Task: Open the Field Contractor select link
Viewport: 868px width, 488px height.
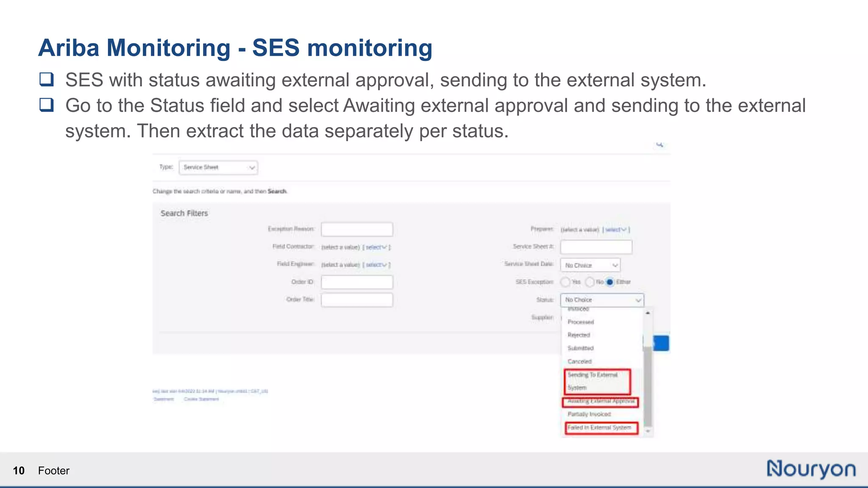Action: click(x=376, y=247)
